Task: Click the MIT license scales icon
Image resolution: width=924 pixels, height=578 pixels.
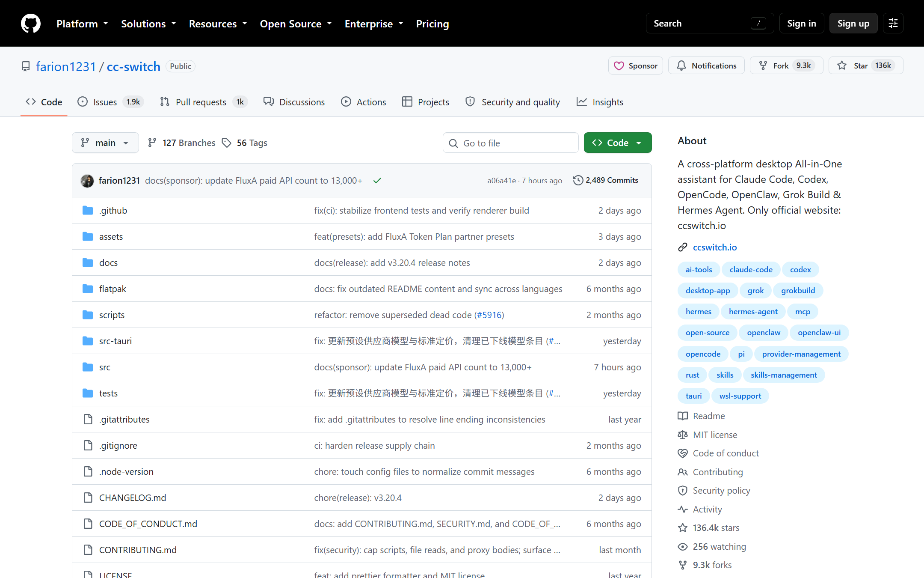Action: [x=683, y=435]
